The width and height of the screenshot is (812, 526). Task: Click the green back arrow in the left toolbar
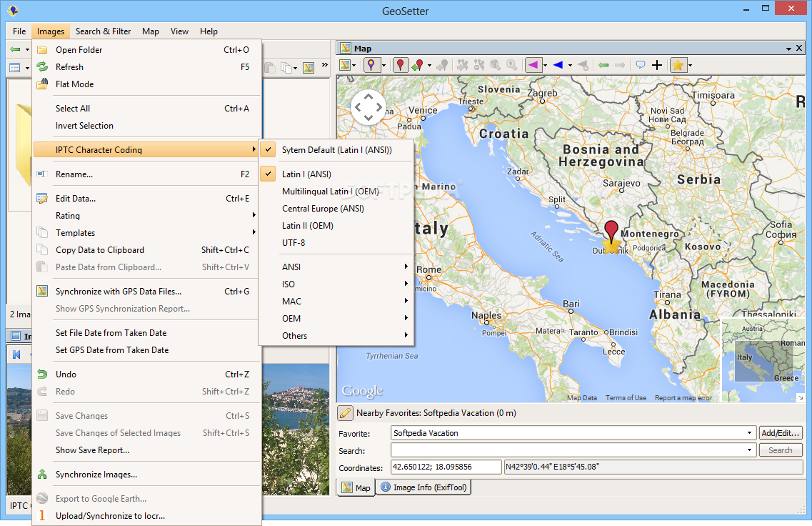pos(16,50)
